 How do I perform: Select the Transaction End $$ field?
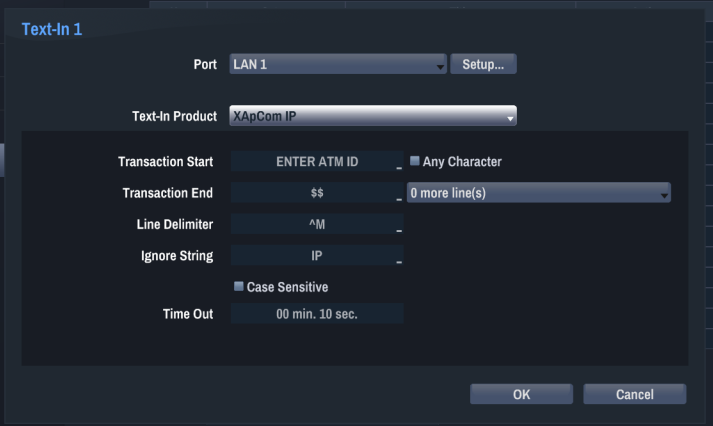tap(317, 192)
